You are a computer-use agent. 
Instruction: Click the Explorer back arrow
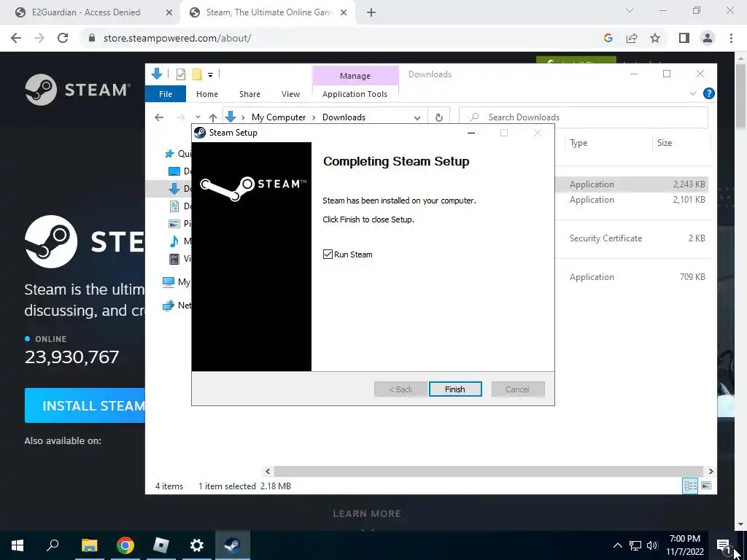click(x=159, y=117)
